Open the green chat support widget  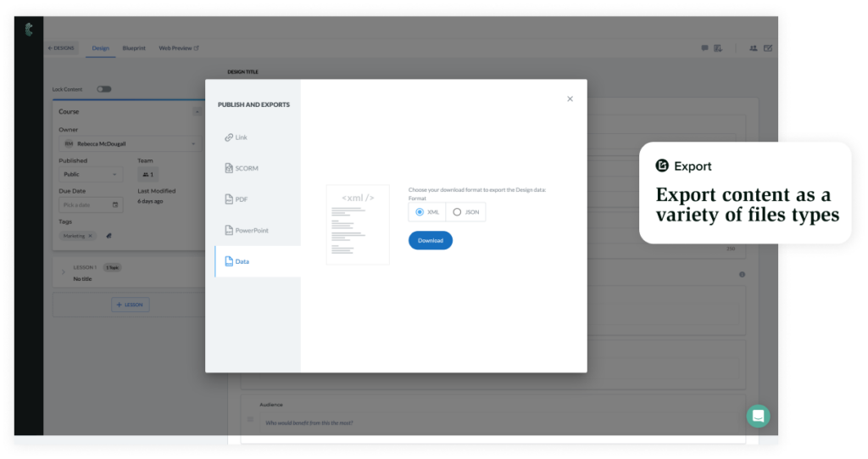[758, 416]
